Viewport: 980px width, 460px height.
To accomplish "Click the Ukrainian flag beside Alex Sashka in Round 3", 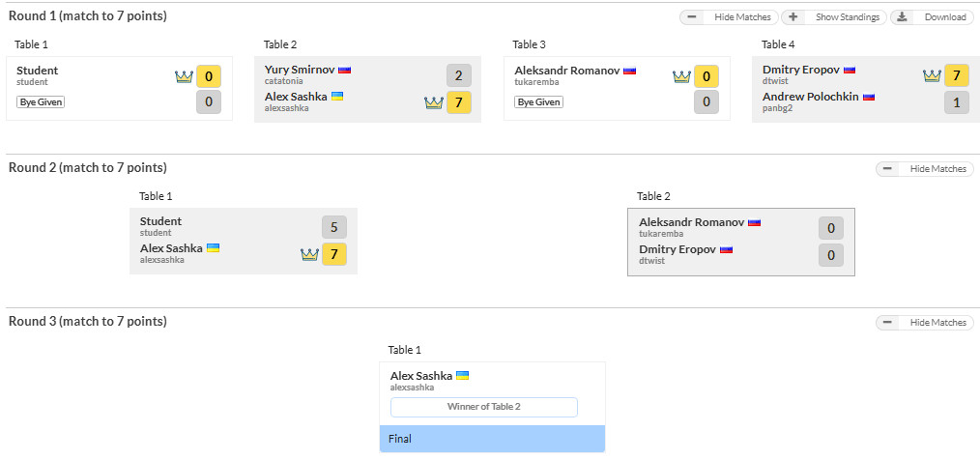I will pos(462,375).
